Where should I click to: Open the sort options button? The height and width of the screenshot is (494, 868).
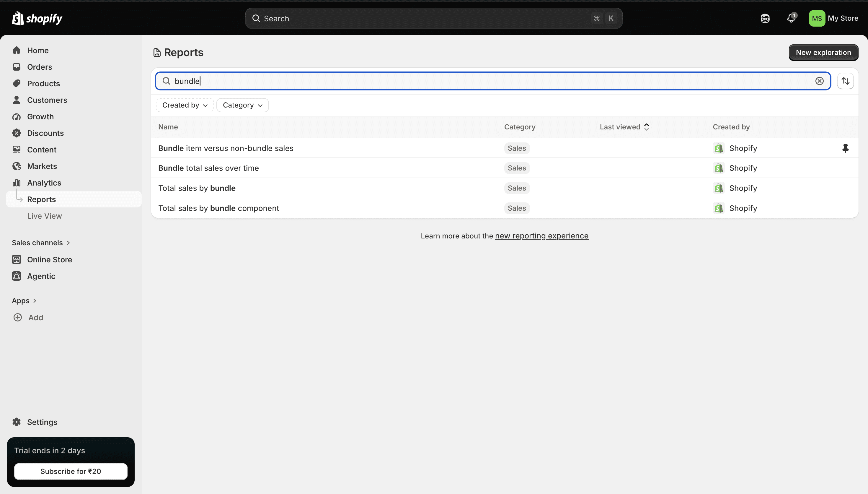pos(845,81)
